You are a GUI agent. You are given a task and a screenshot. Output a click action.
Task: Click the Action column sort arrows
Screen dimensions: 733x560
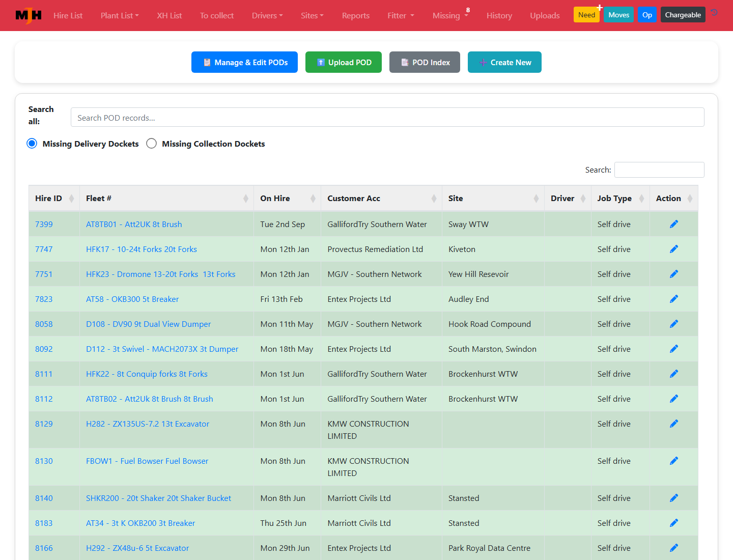tap(690, 199)
